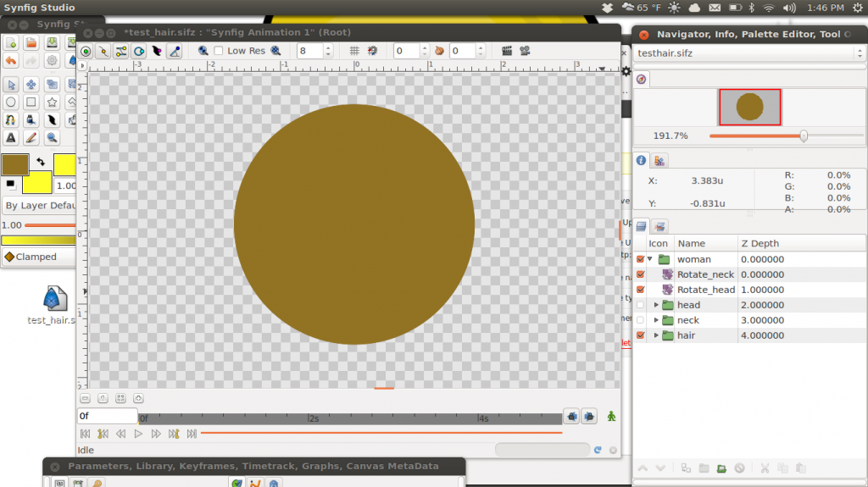Switch to the Navigator tab
This screenshot has height=487, width=868.
tap(641, 79)
